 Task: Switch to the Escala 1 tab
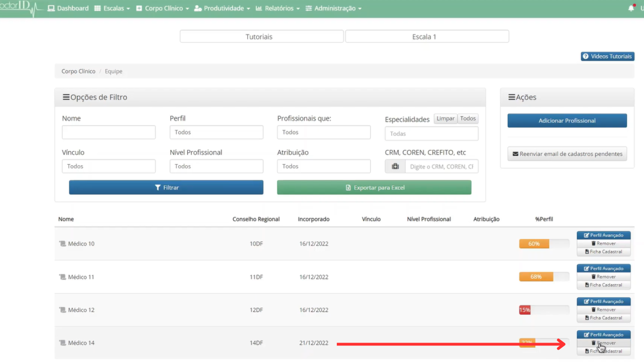pos(427,36)
